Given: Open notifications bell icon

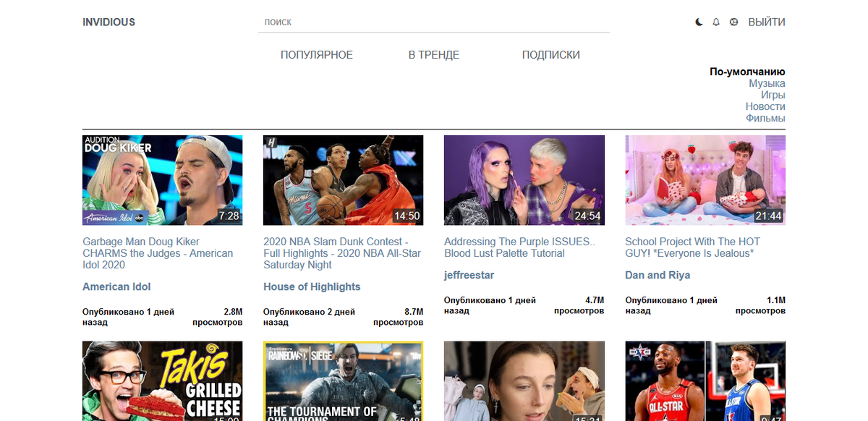Looking at the screenshot, I should click(716, 22).
